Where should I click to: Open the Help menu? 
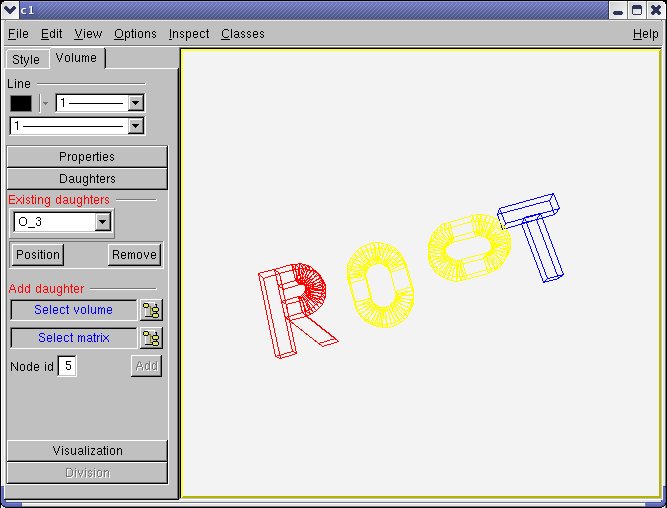645,34
